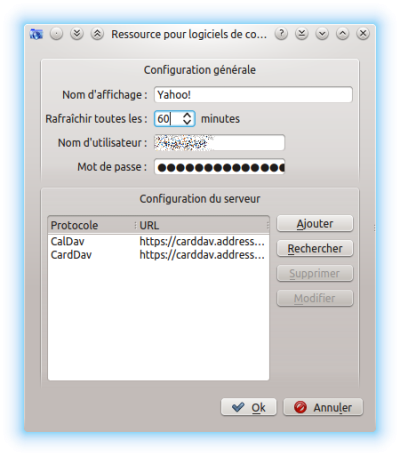This screenshot has width=400, height=456.
Task: Open the question mark help button
Action: pos(281,34)
